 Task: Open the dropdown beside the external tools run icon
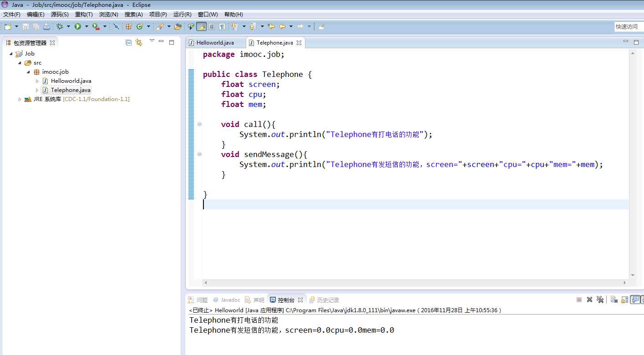pos(105,26)
